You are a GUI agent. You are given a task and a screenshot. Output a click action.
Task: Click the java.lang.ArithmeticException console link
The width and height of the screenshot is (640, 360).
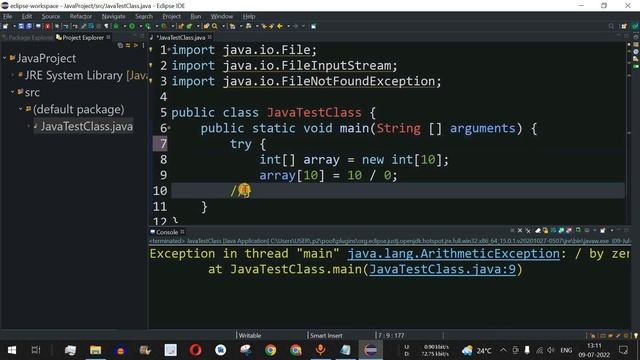[x=453, y=253]
